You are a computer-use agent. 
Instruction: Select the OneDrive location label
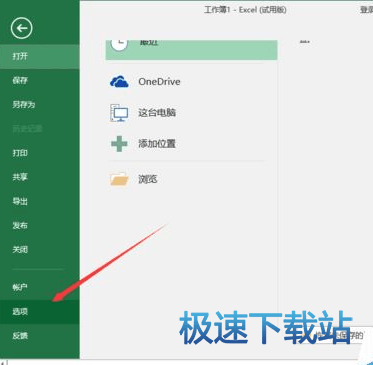159,82
